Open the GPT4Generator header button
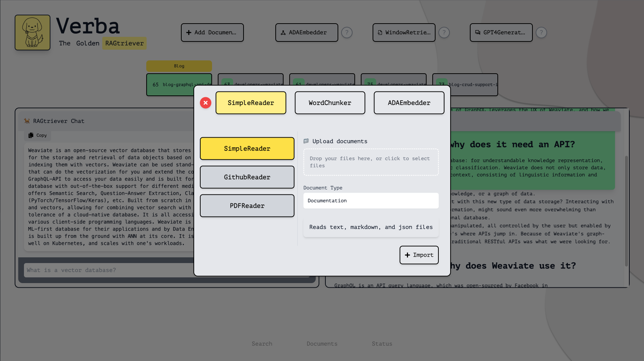Viewport: 644px width, 361px height. (x=501, y=33)
